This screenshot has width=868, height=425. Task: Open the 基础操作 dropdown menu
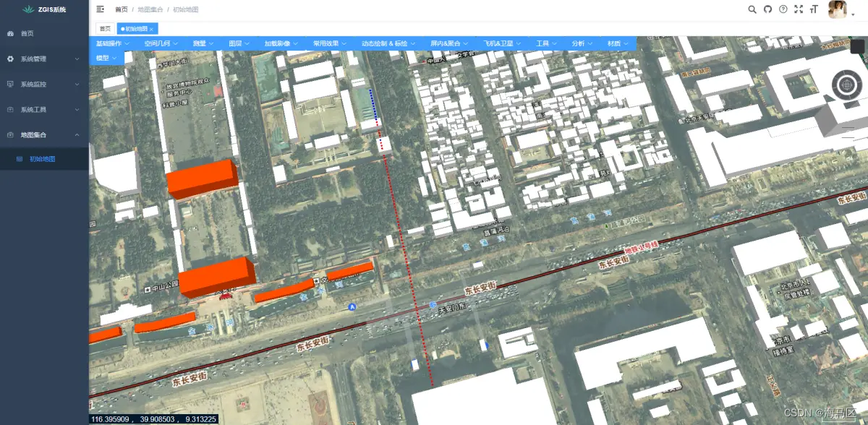[x=112, y=43]
